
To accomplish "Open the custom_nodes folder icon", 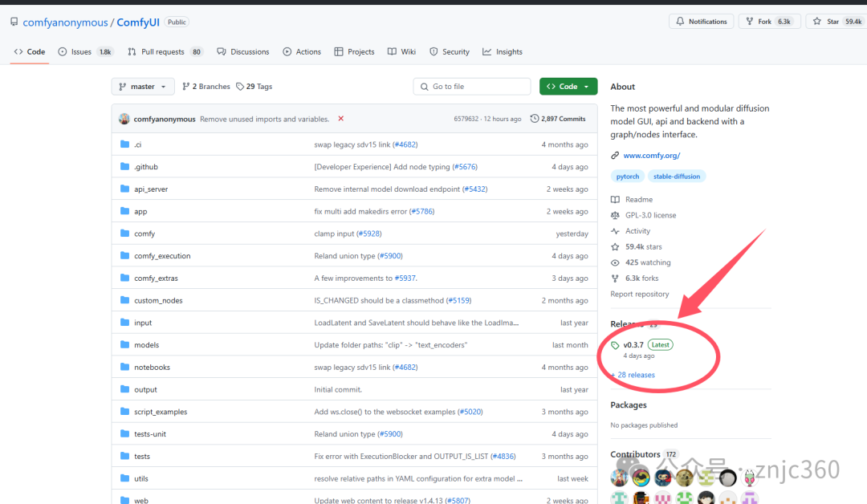I will 125,300.
